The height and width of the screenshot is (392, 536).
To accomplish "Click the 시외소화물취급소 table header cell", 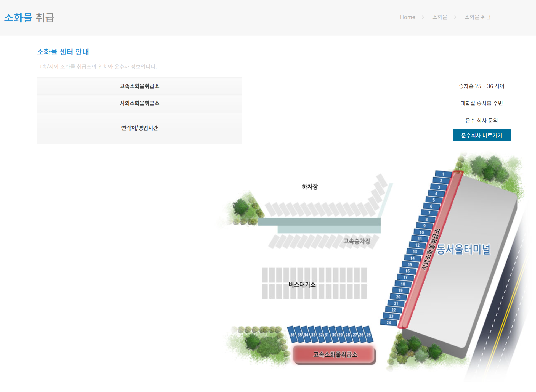I will pyautogui.click(x=139, y=103).
